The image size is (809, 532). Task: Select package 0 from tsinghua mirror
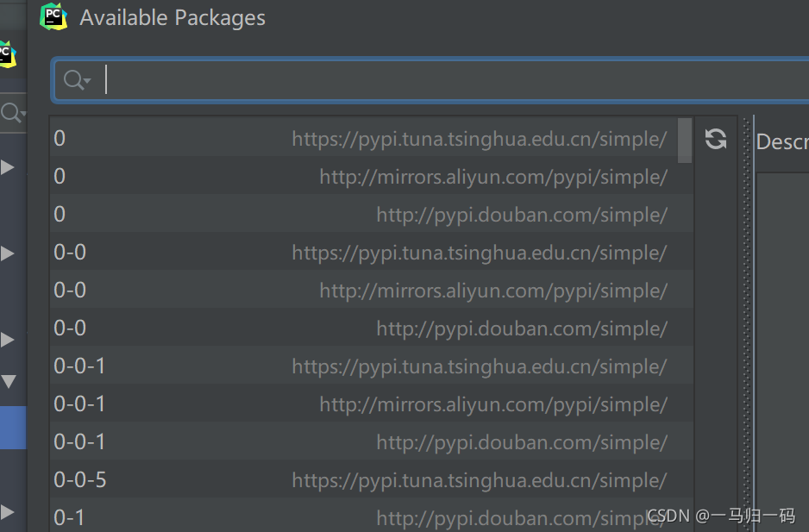point(372,138)
